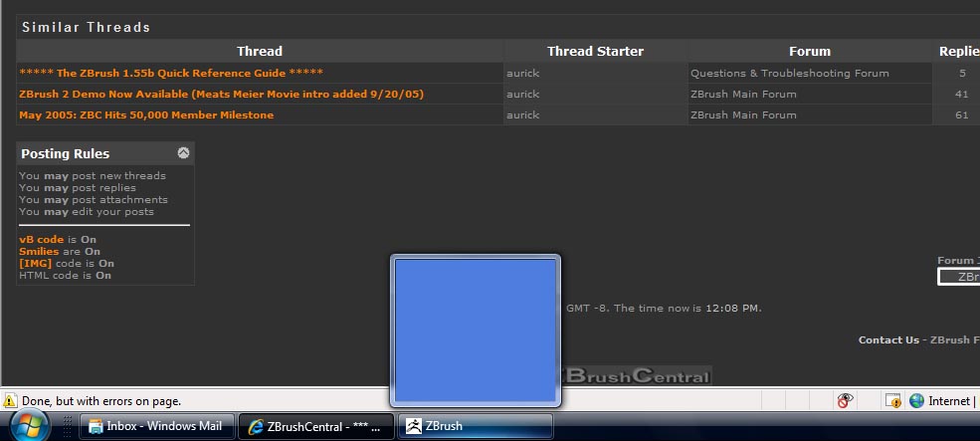Screen dimensions: 980x441
Task: Open the ZBC Hits 50,000 Member Milestone thread
Action: [x=146, y=115]
